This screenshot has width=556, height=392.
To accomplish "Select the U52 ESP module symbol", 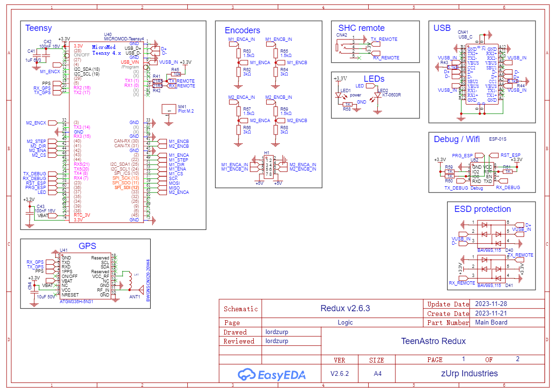I will [481, 174].
